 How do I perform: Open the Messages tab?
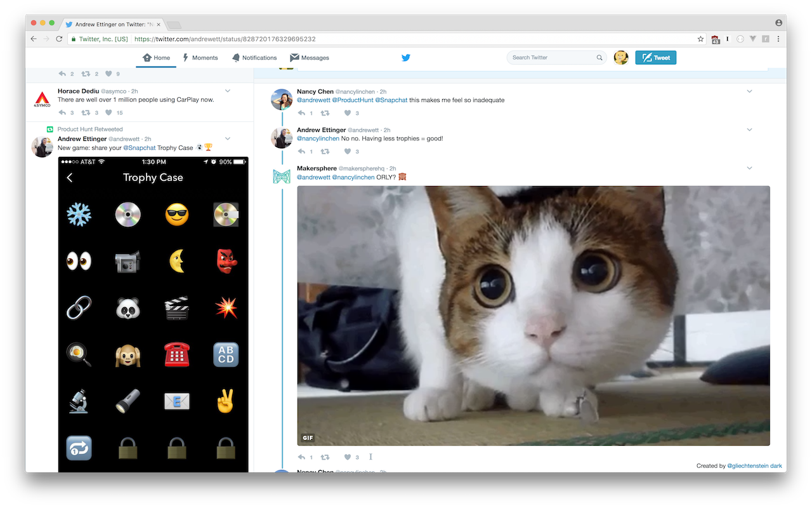310,58
